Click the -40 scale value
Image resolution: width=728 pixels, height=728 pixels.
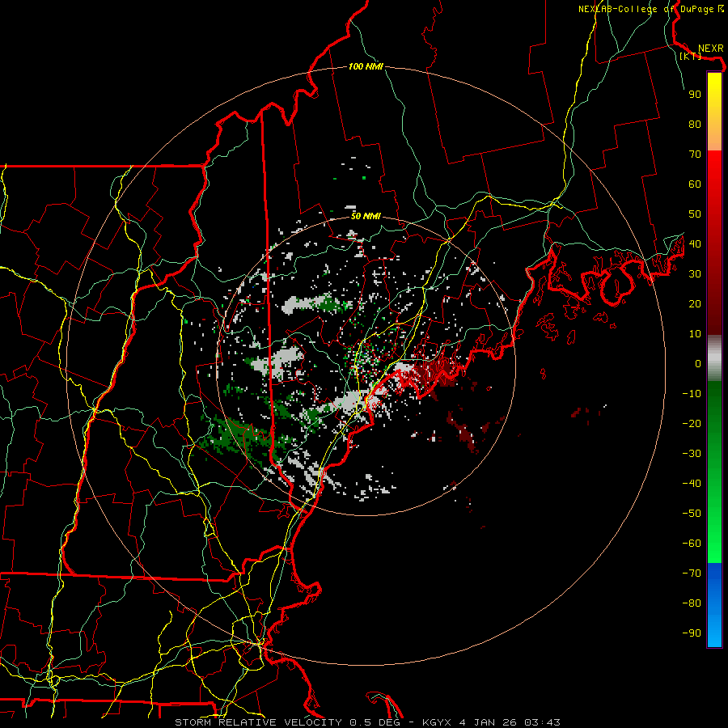(692, 484)
